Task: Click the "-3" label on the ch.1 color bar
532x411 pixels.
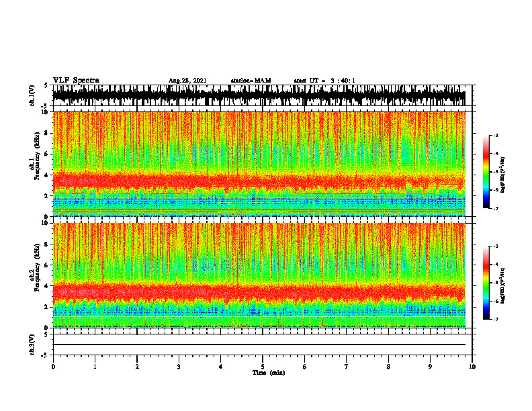Action: click(x=496, y=135)
